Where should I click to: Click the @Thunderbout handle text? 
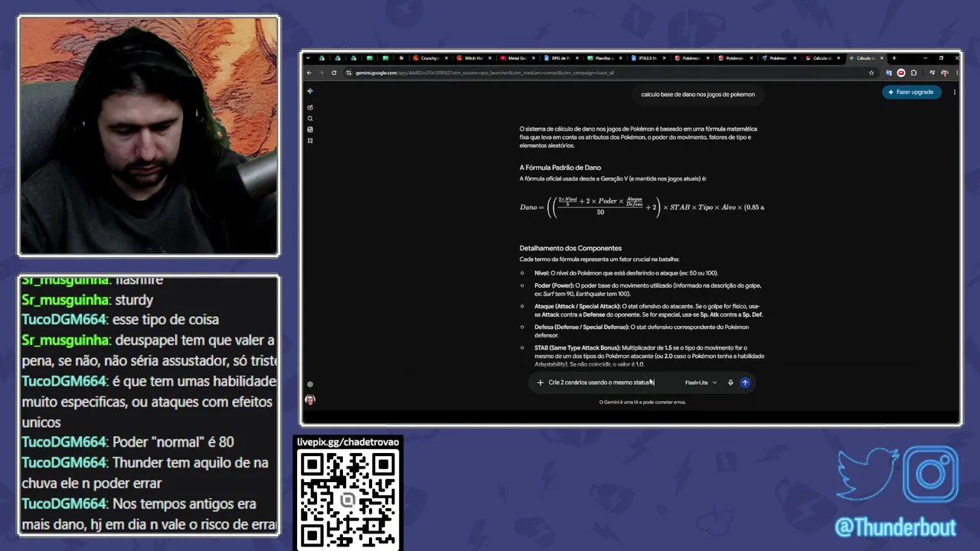[896, 528]
